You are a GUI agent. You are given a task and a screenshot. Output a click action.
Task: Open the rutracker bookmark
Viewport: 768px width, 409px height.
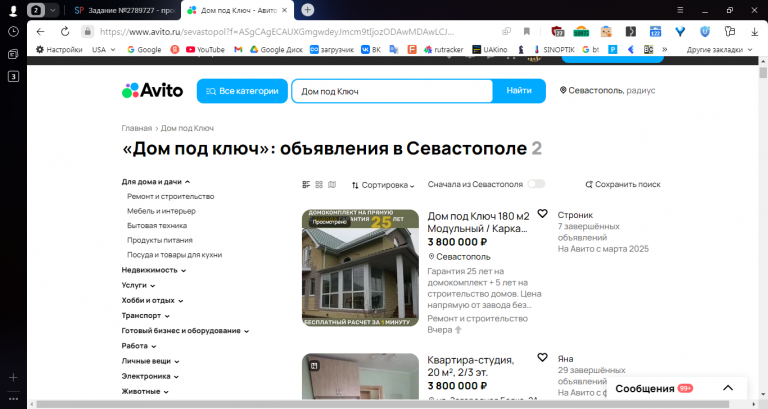444,49
